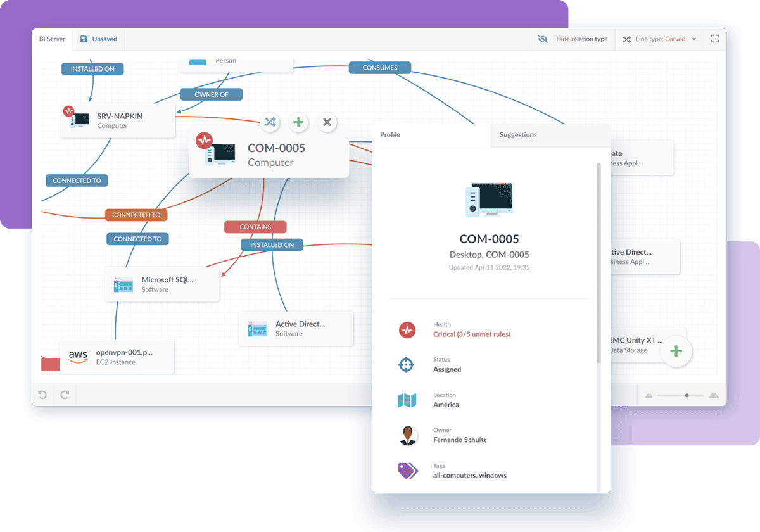Image resolution: width=760 pixels, height=532 pixels.
Task: Click the shuffle relations icon above COM-0005
Action: (270, 122)
